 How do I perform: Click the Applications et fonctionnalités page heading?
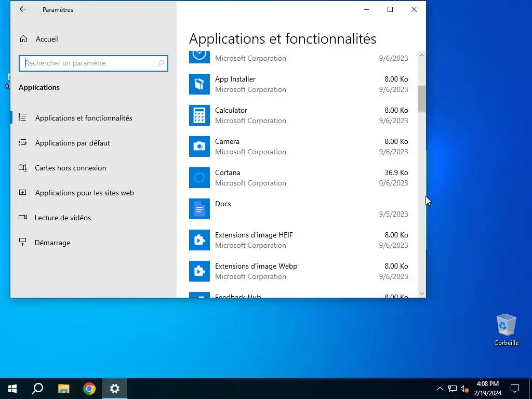point(283,38)
